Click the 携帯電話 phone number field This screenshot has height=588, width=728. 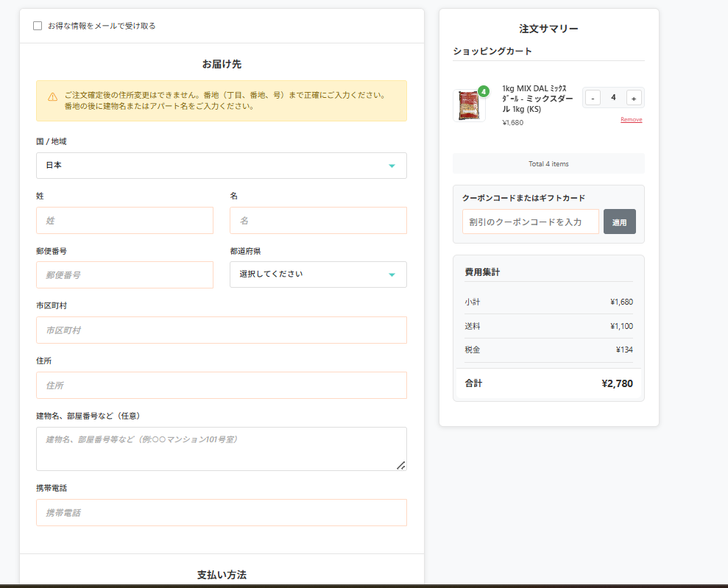tap(221, 512)
